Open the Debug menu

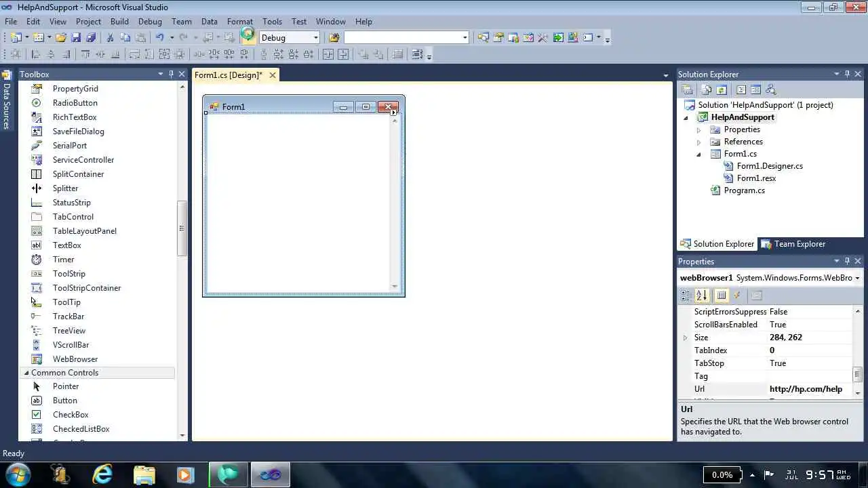150,21
